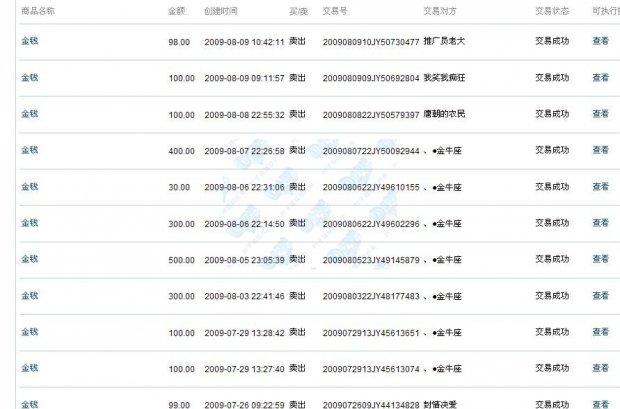Open 查看 link for the 400.00 transaction
This screenshot has width=620, height=409.
click(x=600, y=150)
